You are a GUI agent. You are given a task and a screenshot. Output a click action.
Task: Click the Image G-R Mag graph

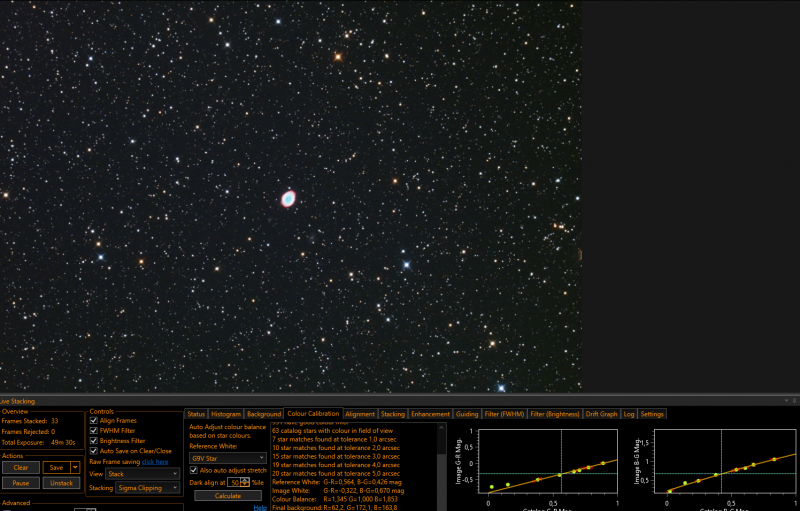[x=547, y=461]
